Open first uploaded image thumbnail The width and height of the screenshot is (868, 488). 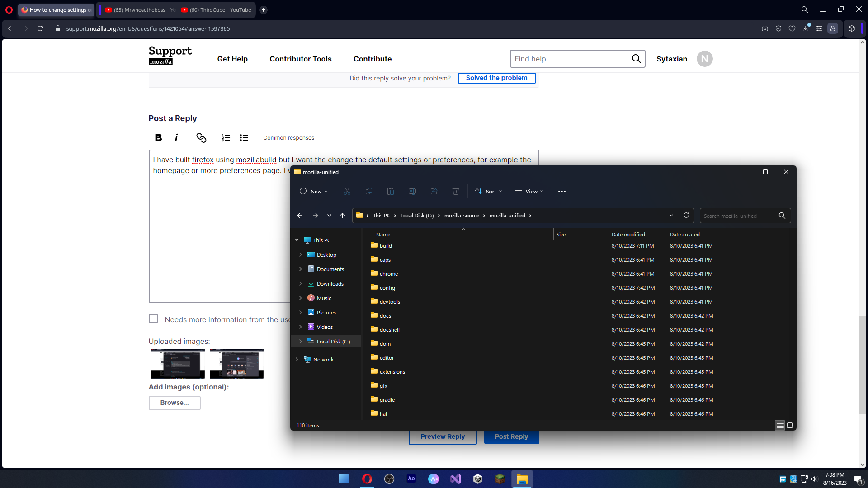[x=178, y=364]
